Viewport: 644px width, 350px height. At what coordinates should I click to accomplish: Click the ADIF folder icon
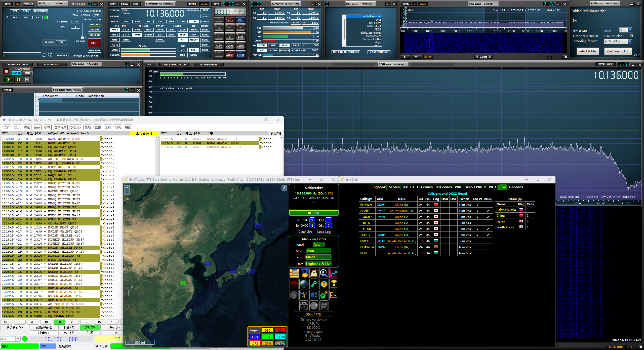tap(334, 295)
